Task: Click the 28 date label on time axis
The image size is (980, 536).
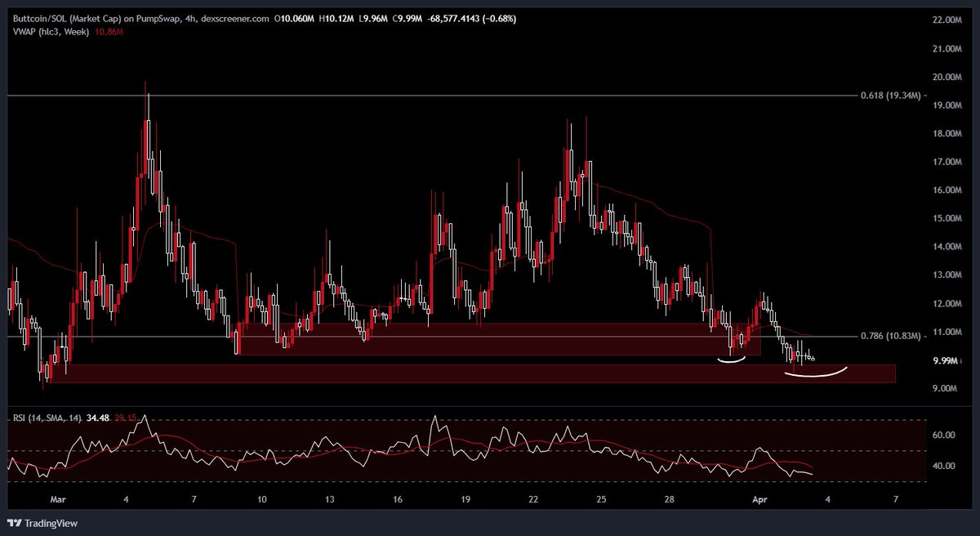Action: coord(668,498)
